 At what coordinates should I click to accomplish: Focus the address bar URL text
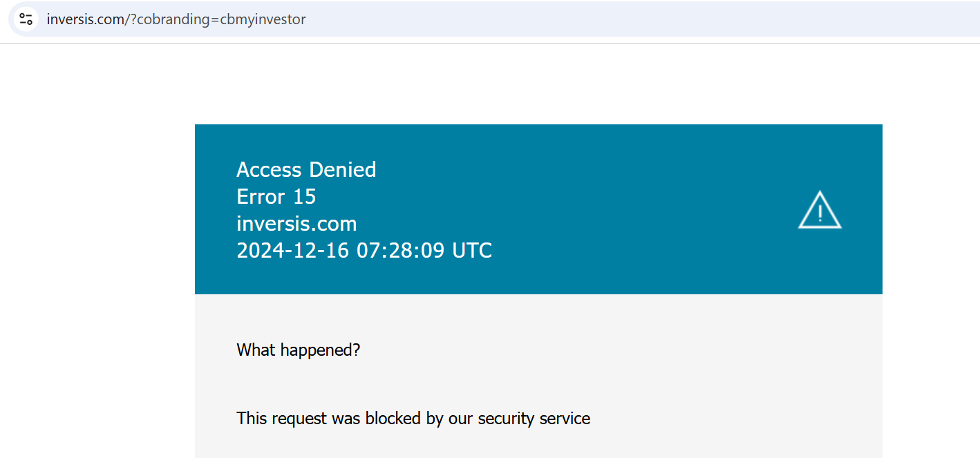tap(176, 19)
